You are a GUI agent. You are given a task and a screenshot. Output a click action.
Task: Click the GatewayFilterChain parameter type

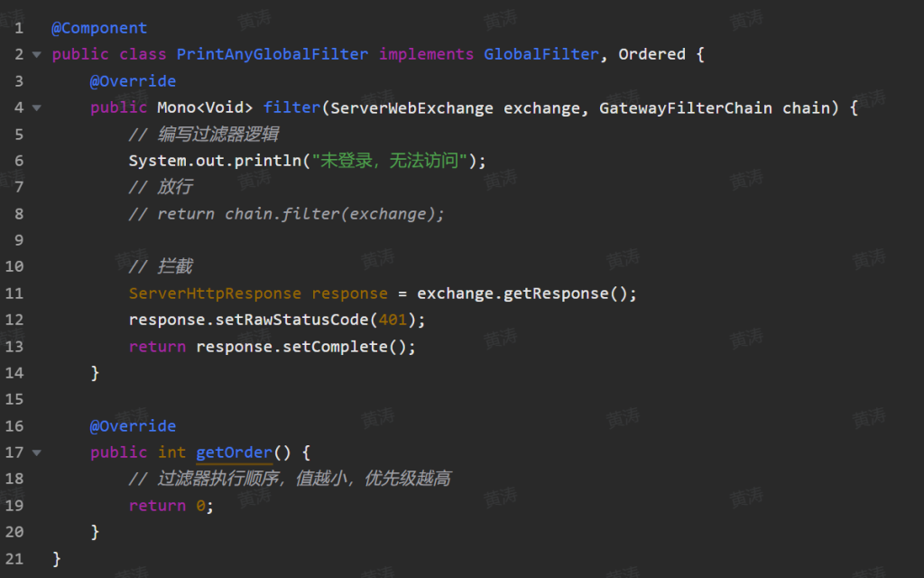point(685,107)
